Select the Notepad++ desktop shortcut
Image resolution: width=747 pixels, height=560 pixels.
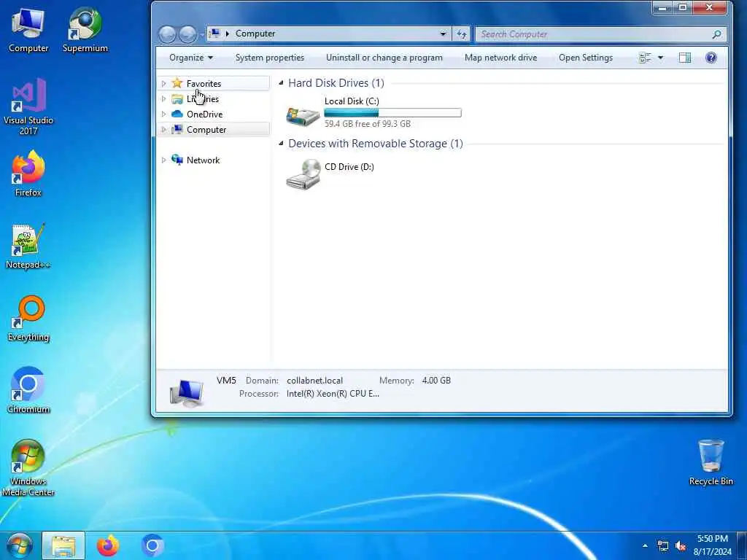(x=28, y=246)
